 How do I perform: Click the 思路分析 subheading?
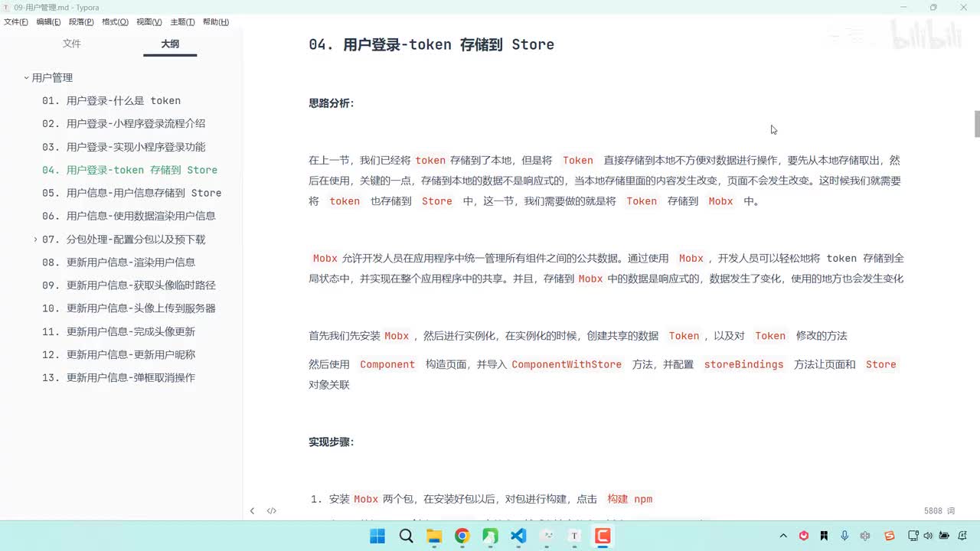[x=332, y=103]
